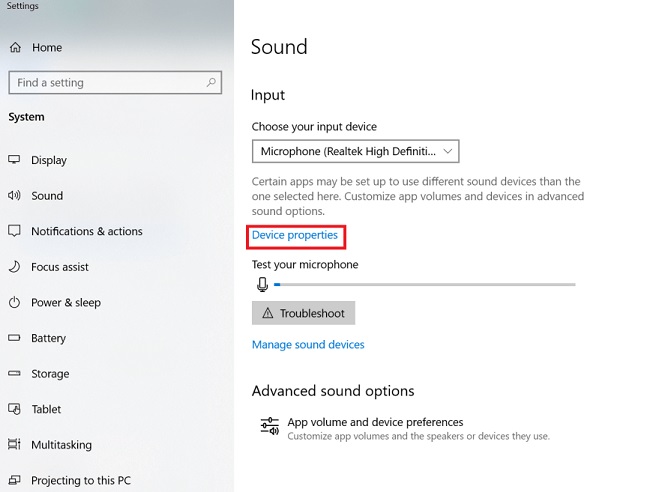Click the Power & sleep icon
The image size is (650, 492).
coord(14,303)
